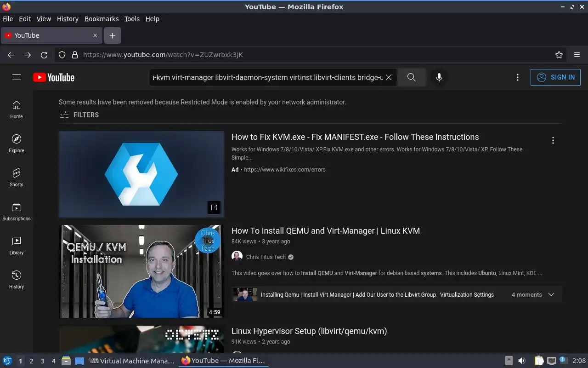The image size is (588, 368).
Task: Open Firefox application hamburger menu
Action: point(577,55)
